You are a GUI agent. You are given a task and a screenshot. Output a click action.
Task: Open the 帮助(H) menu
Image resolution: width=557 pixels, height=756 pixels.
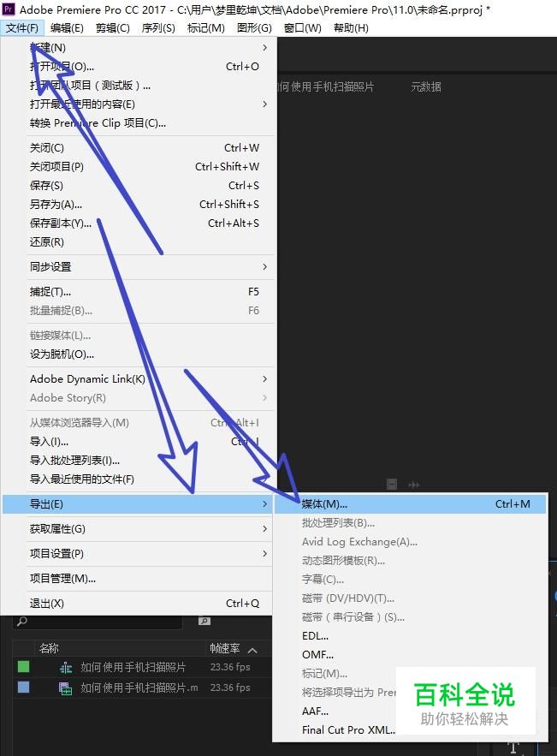coord(351,28)
